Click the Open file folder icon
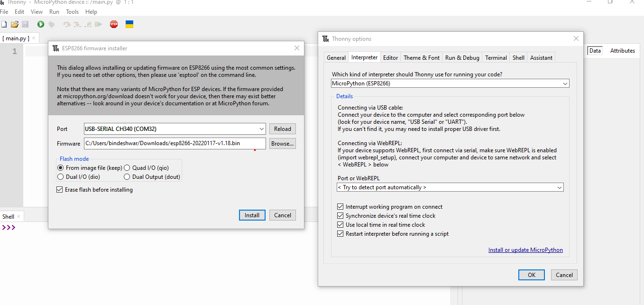The height and width of the screenshot is (305, 644). click(15, 24)
